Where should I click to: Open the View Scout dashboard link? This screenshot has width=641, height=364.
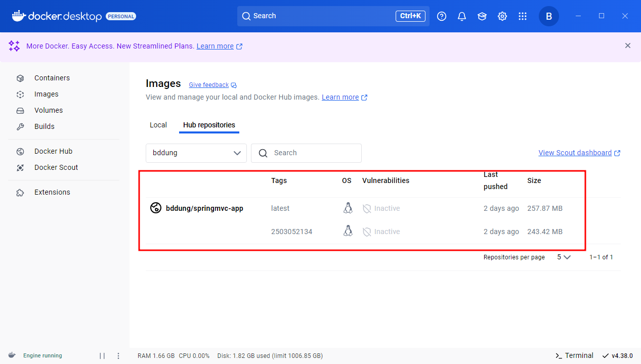579,153
